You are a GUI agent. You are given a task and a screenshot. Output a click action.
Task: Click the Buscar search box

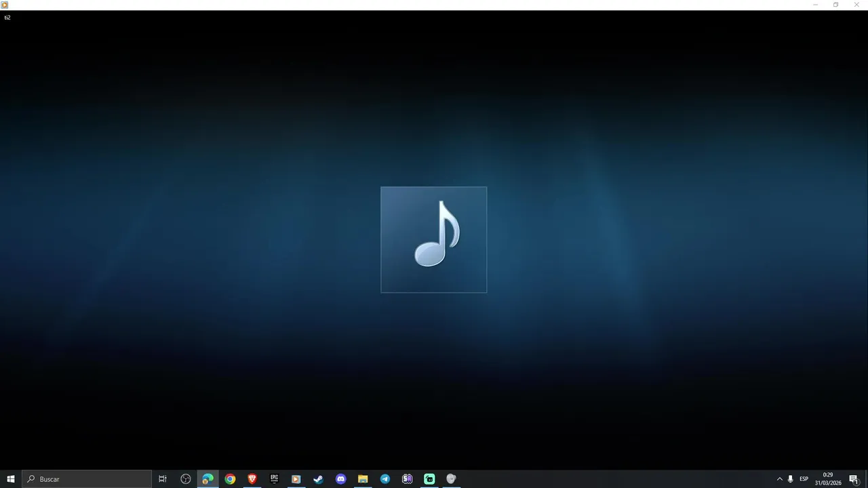click(x=87, y=479)
